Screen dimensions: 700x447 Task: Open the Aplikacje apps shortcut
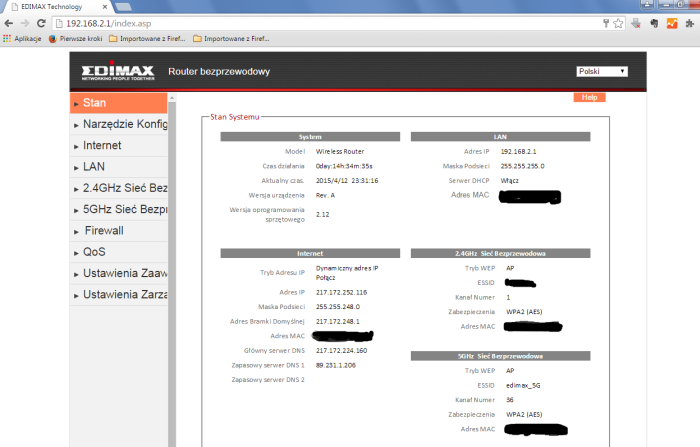[x=22, y=38]
